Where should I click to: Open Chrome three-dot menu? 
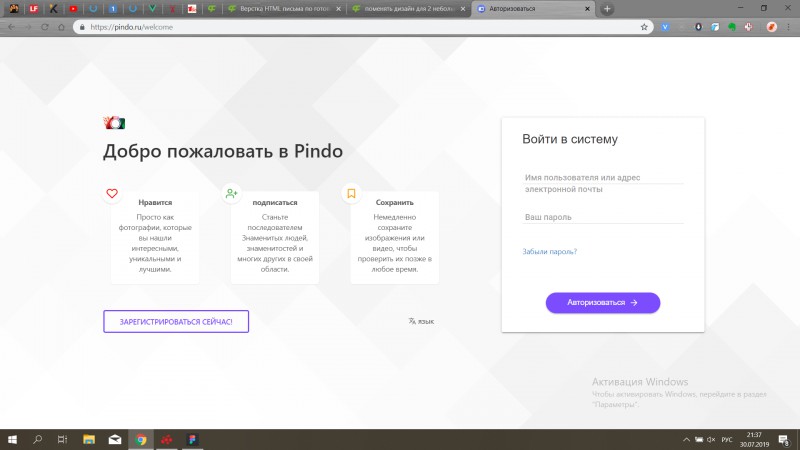pyautogui.click(x=788, y=27)
